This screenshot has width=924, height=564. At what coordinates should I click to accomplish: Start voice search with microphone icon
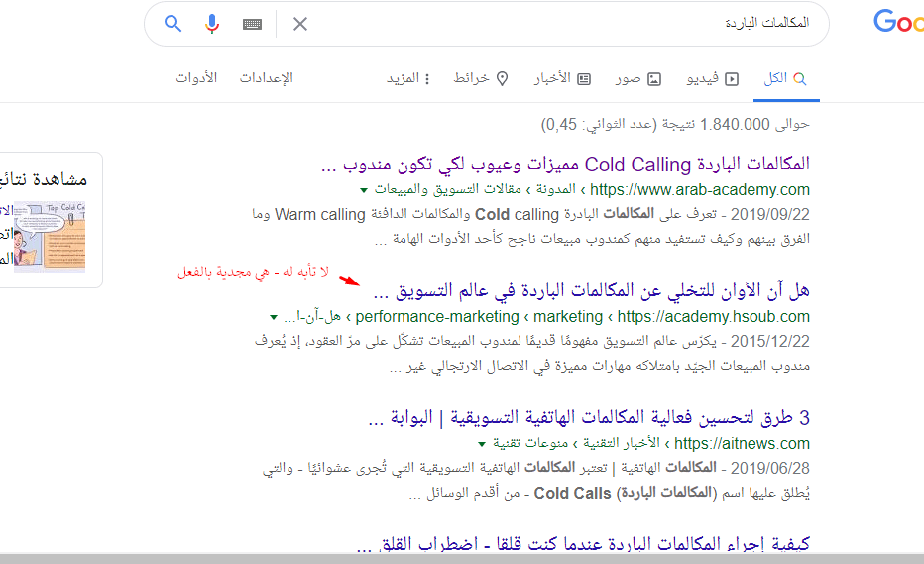[x=212, y=24]
